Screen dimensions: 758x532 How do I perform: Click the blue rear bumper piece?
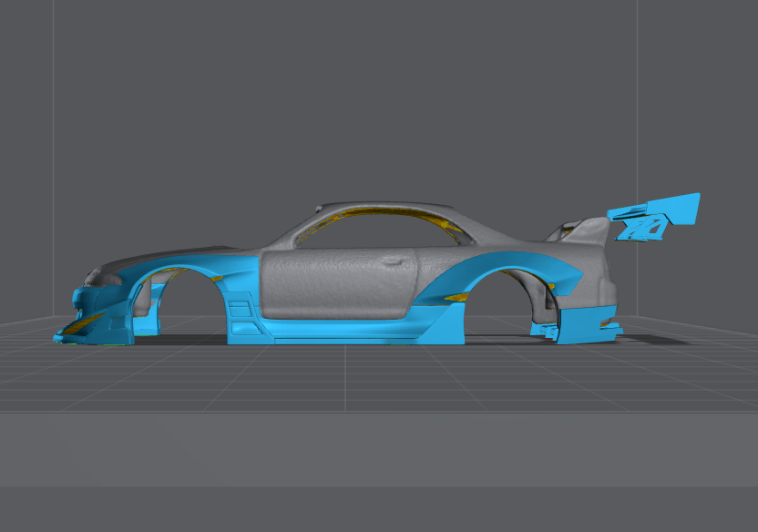coord(583,324)
